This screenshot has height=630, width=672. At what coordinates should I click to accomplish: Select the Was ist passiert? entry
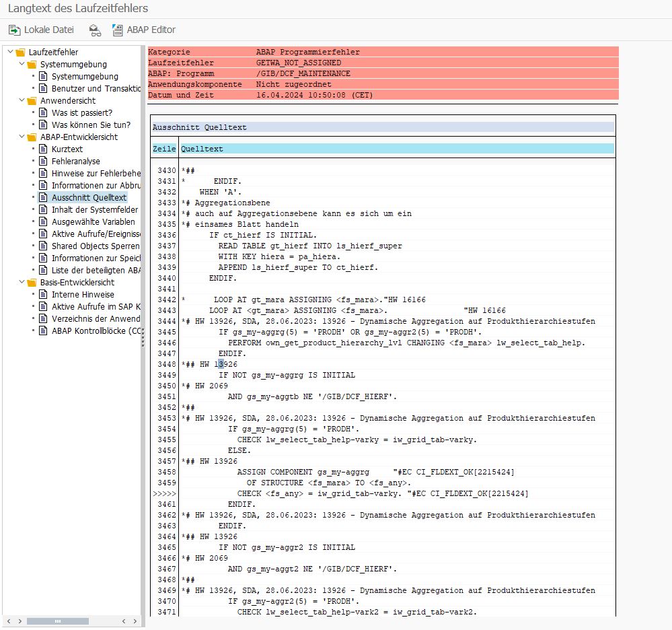point(81,112)
